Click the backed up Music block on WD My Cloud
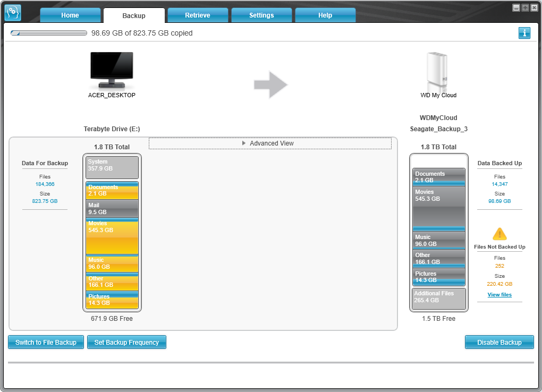The height and width of the screenshot is (392, 542). click(438, 241)
